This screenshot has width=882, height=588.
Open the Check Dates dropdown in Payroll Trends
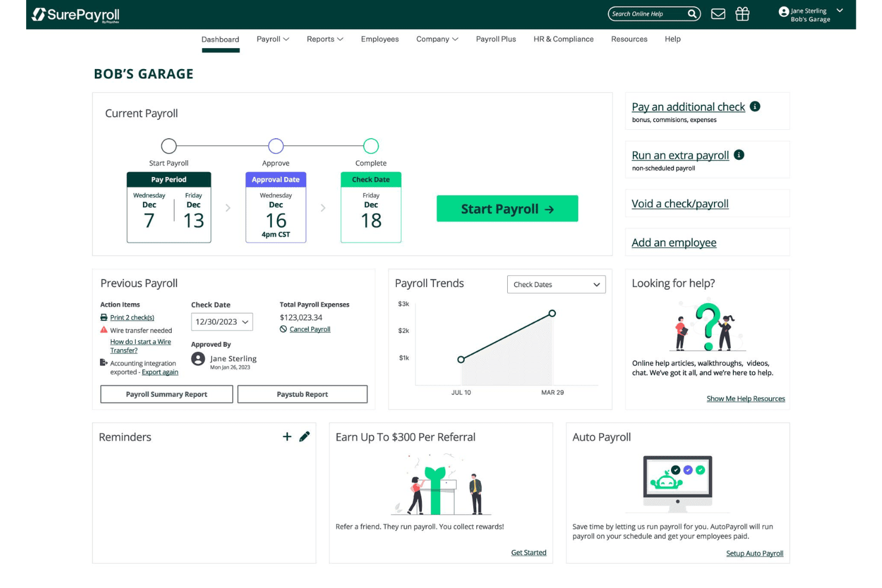click(x=556, y=285)
